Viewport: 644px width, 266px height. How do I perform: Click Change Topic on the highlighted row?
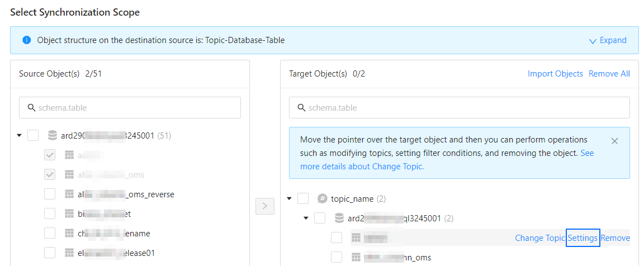click(539, 238)
